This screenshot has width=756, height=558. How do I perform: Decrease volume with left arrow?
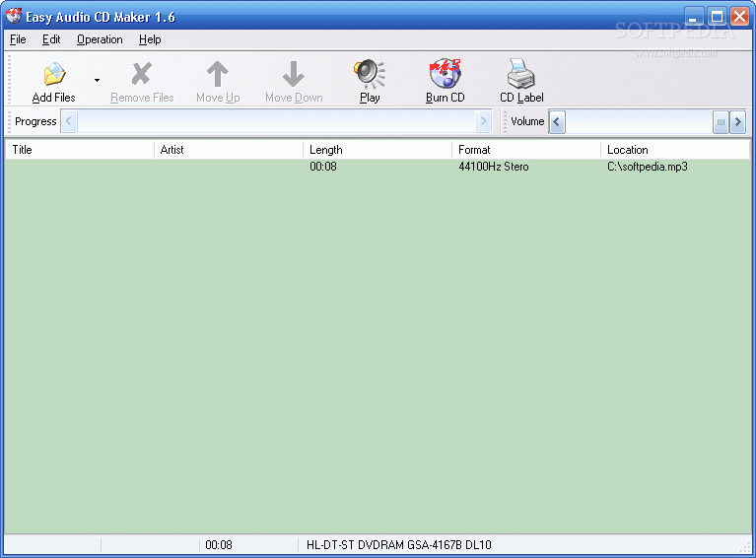(556, 121)
